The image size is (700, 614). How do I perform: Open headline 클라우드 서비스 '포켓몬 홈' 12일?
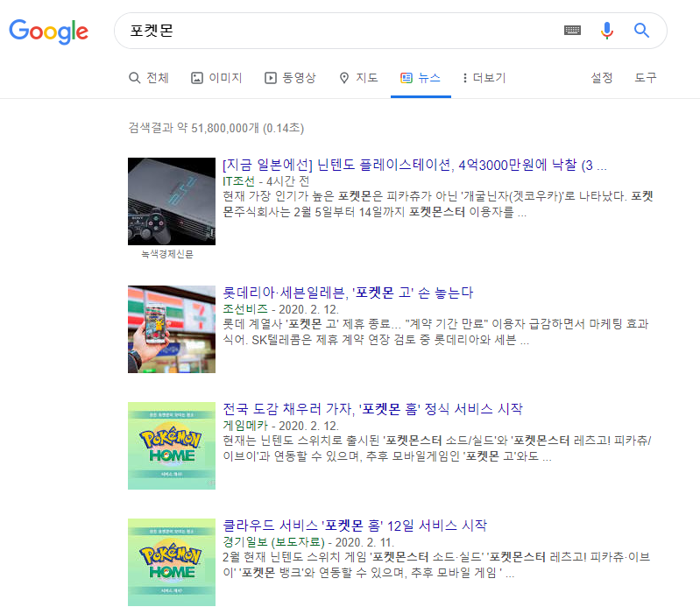355,526
